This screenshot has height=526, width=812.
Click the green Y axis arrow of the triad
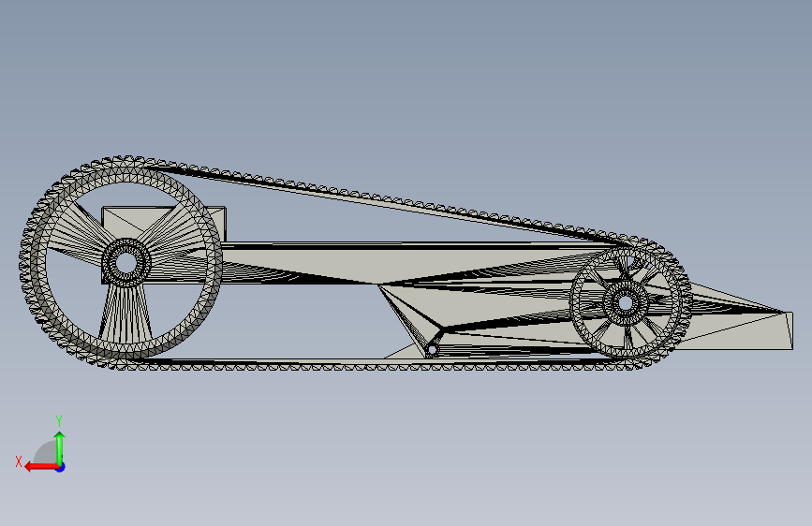(60, 448)
